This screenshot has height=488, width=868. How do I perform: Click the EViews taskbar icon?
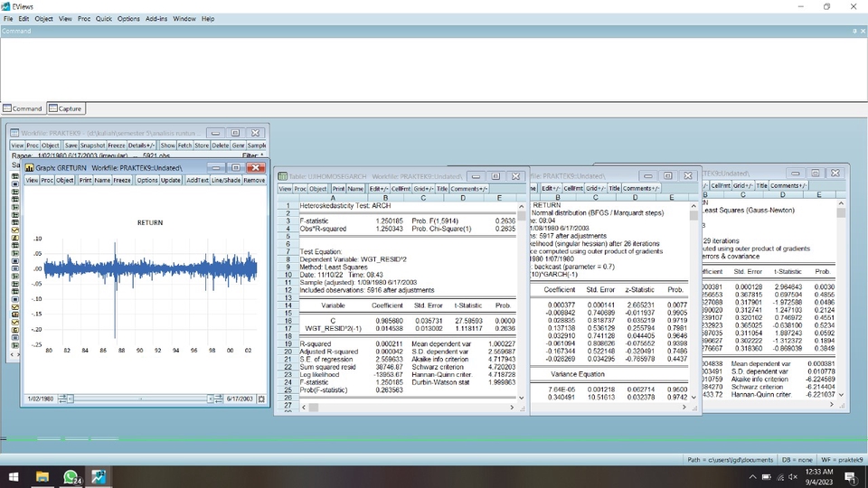pos(99,476)
